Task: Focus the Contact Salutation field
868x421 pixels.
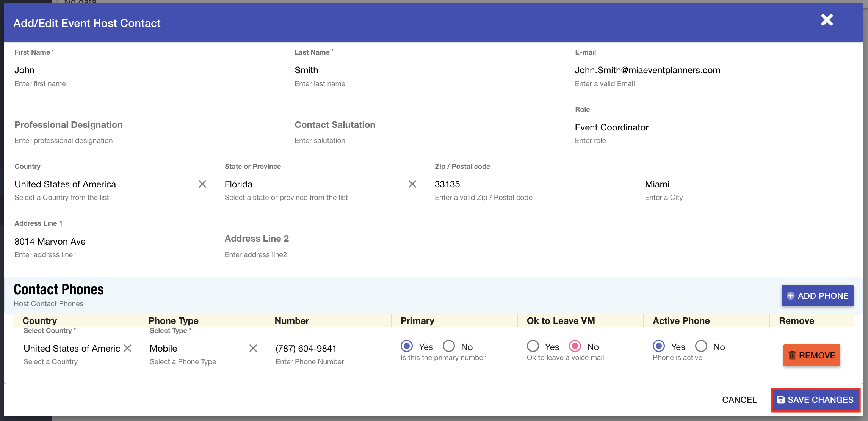Action: pos(429,125)
